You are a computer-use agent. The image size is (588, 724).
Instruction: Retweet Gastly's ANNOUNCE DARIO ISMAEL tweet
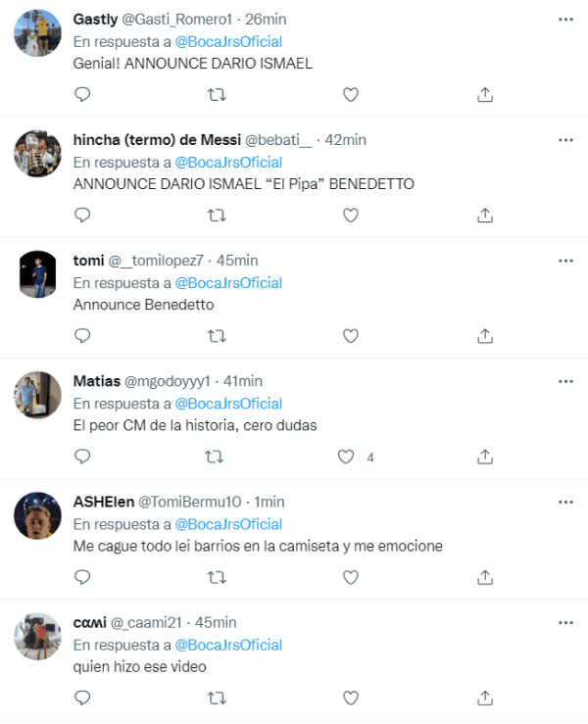[217, 94]
